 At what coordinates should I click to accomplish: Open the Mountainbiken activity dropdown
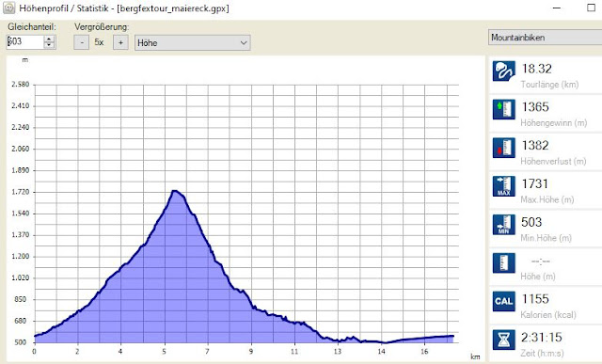tap(546, 38)
